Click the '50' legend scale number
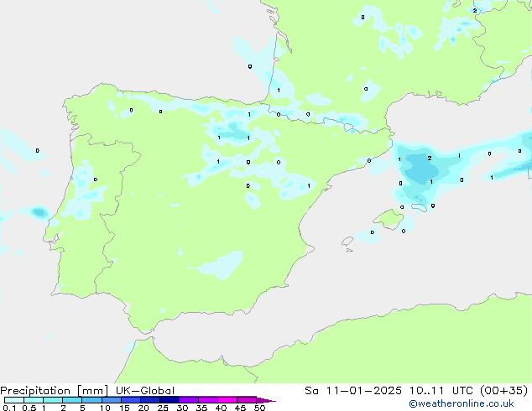This screenshot has width=532, height=411. pos(260,408)
